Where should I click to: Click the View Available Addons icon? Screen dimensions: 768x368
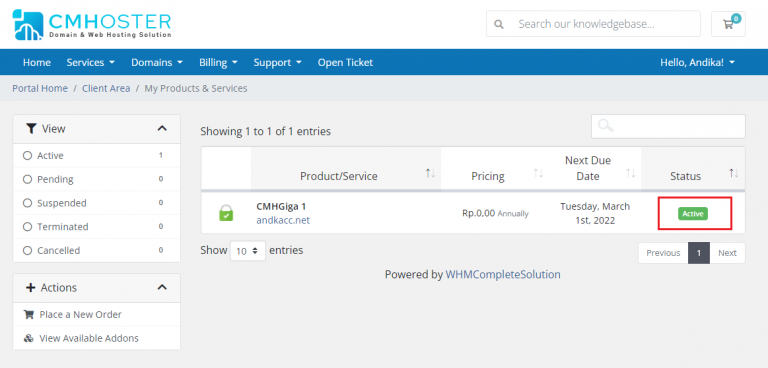click(x=28, y=338)
